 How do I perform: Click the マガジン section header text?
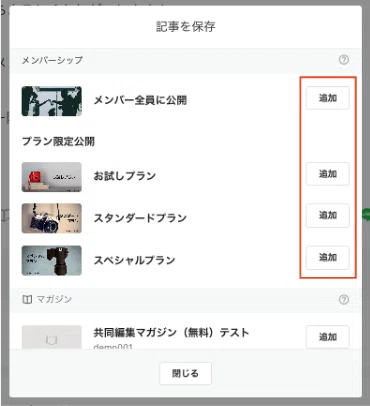54,299
